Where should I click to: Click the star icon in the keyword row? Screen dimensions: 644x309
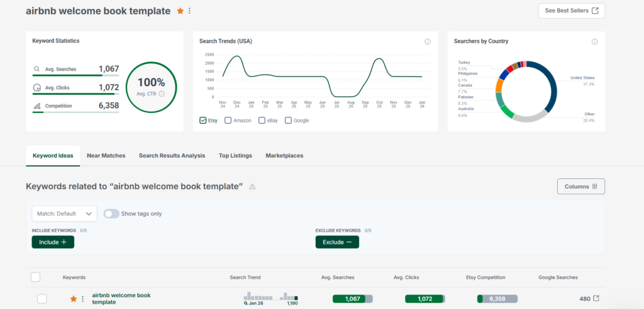[73, 299]
